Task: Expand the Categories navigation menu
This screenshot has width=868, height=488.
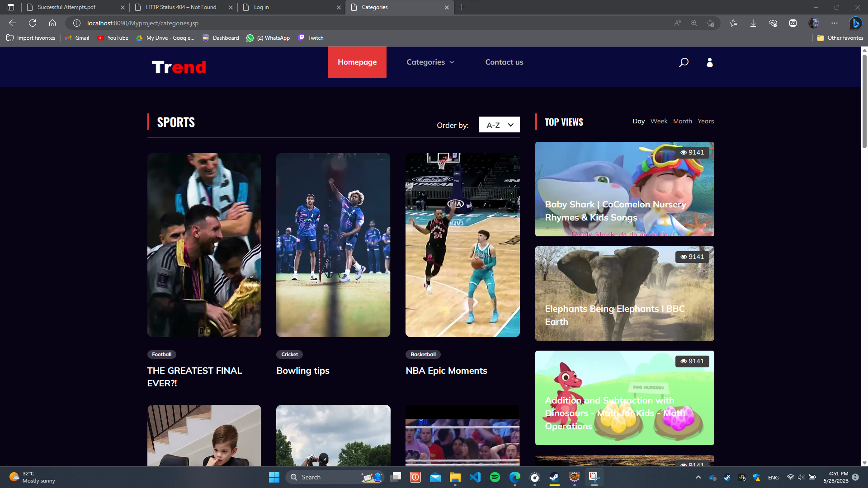Action: point(429,62)
